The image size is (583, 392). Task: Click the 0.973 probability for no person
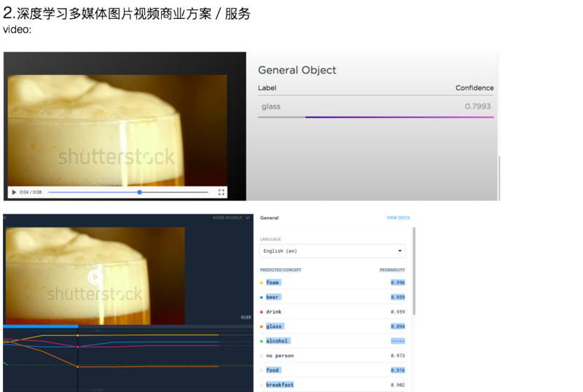point(398,356)
